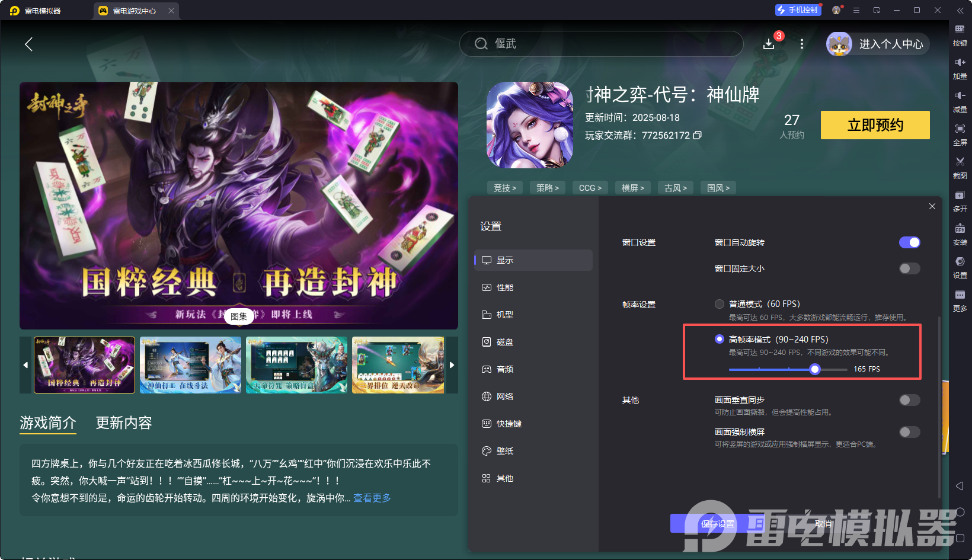Select 普通模式 (60 FPS) radio button
The image size is (972, 560).
(x=719, y=303)
